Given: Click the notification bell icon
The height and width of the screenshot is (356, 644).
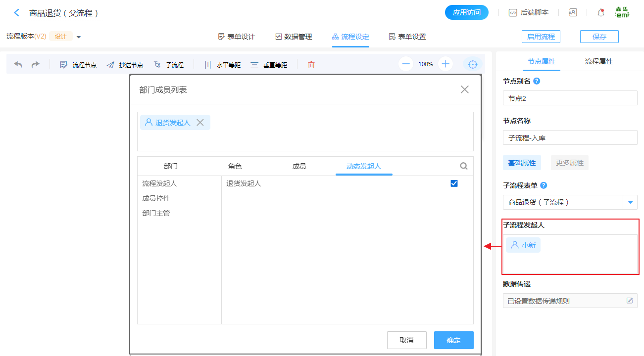Looking at the screenshot, I should (601, 13).
